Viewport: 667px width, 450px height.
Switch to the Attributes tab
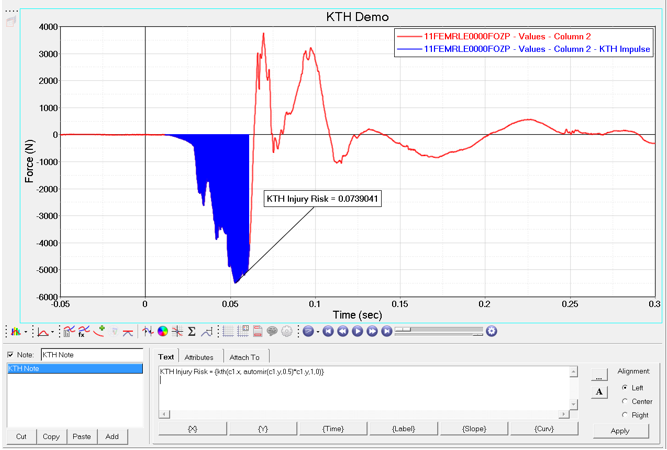[199, 357]
